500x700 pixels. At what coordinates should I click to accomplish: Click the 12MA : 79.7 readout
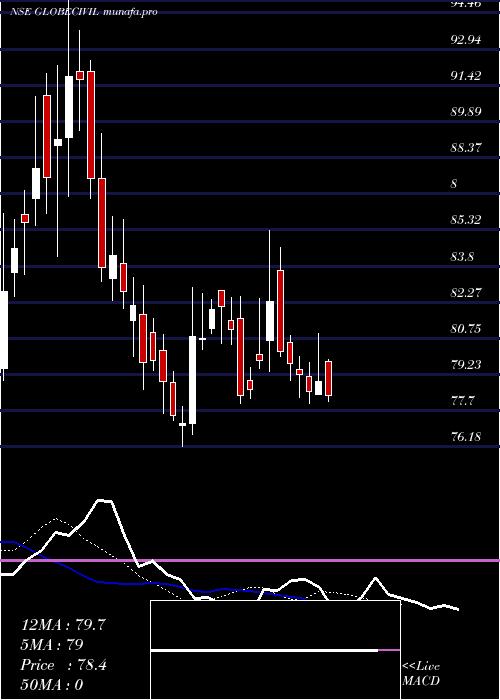(63, 625)
